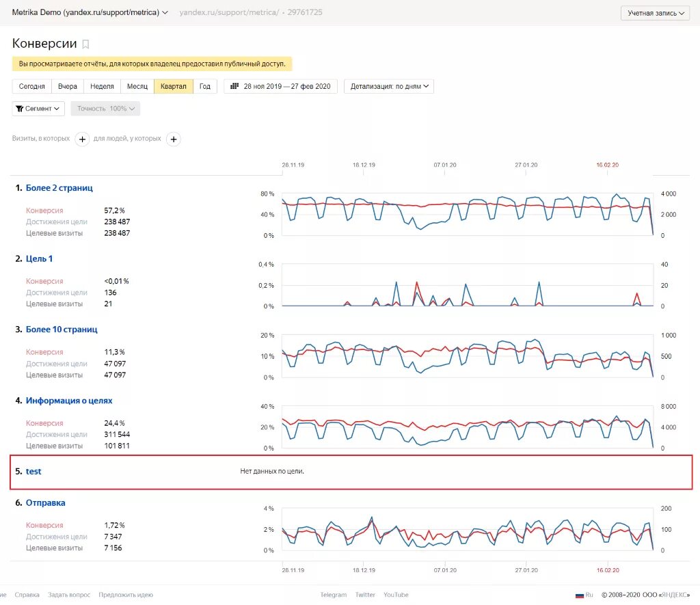
Task: Select the Вчера period tab
Action: 68,86
